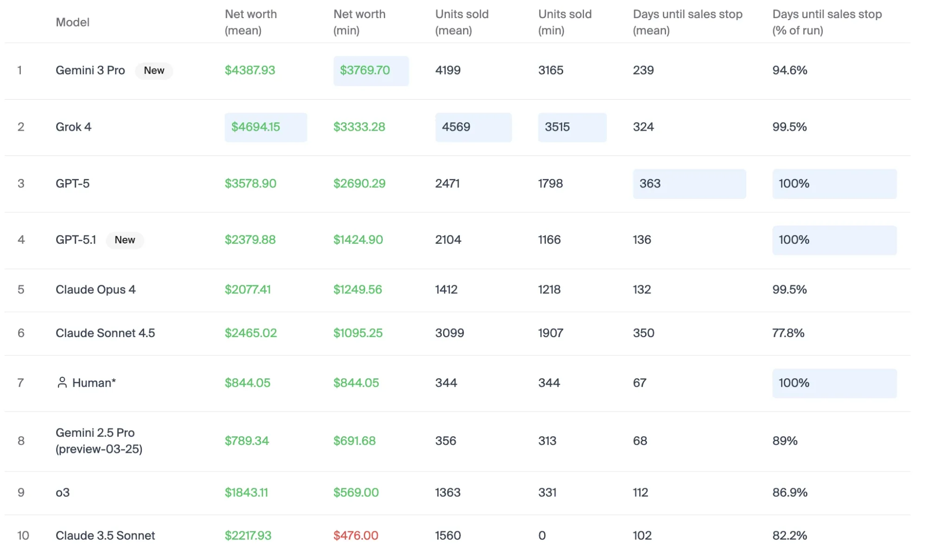Click the highlighted $3769.70 cell

point(370,70)
